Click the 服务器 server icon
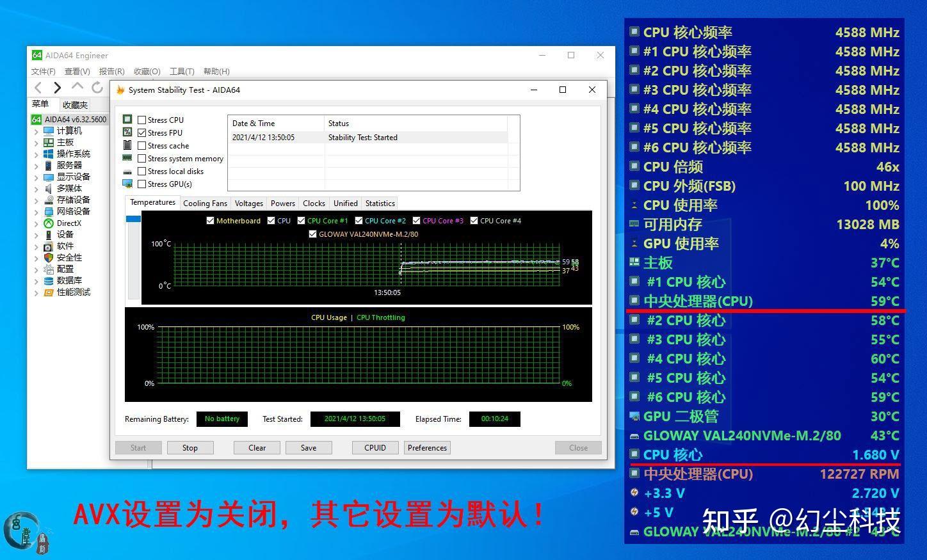 (x=49, y=165)
